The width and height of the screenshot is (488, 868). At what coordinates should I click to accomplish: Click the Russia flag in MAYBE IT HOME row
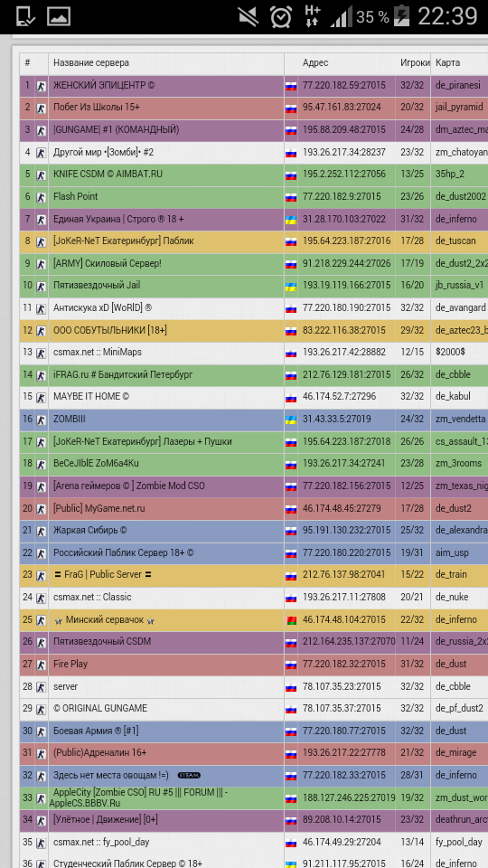tap(291, 398)
